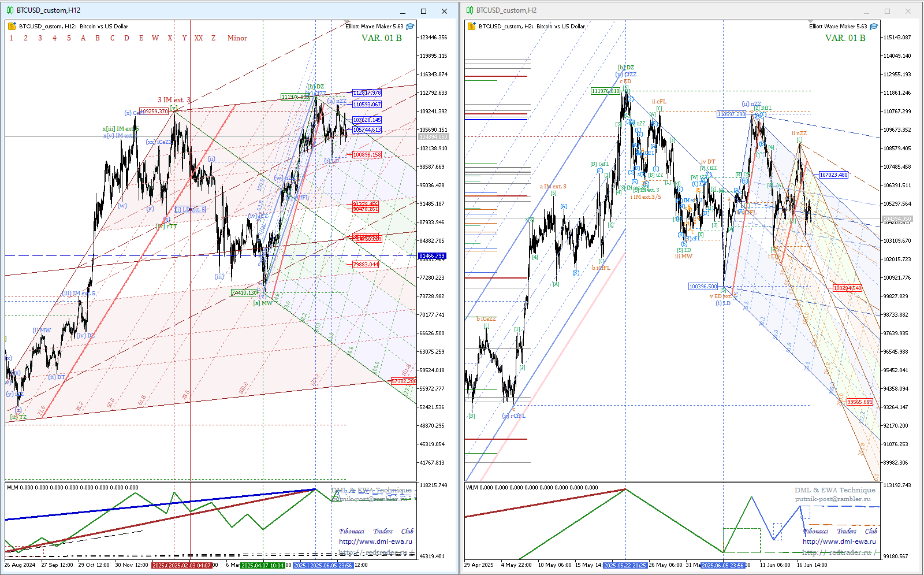This screenshot has height=575, width=924.
Task: Click the 110593.067 price label in H12 chart
Action: click(x=367, y=104)
